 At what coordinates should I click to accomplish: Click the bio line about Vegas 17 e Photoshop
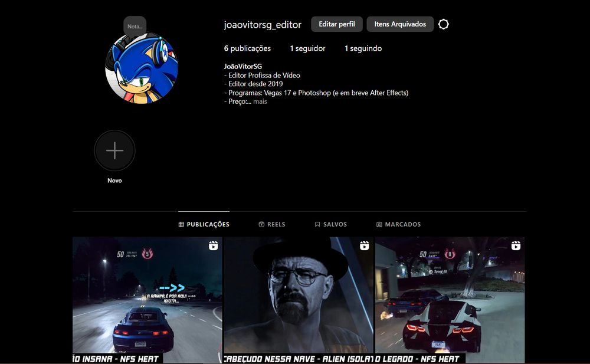coord(316,93)
